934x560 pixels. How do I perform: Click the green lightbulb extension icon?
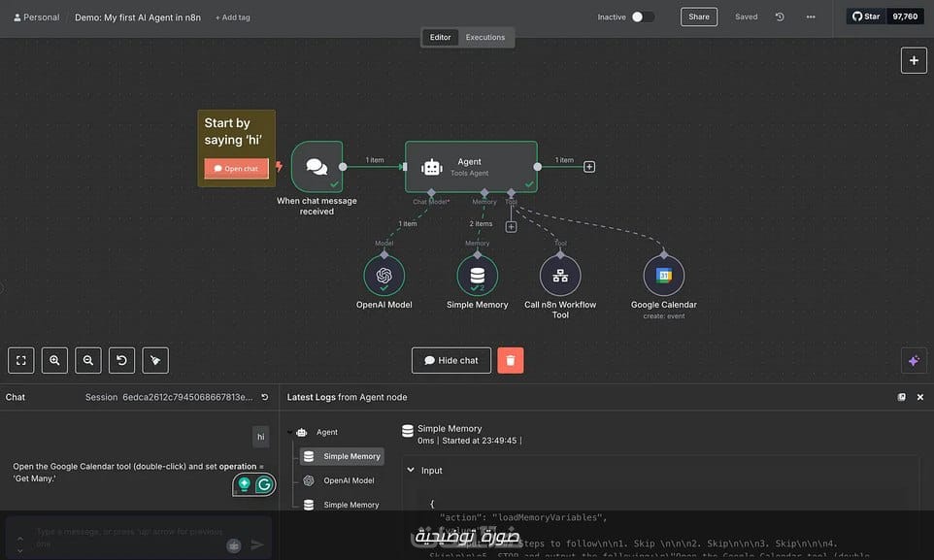(244, 484)
